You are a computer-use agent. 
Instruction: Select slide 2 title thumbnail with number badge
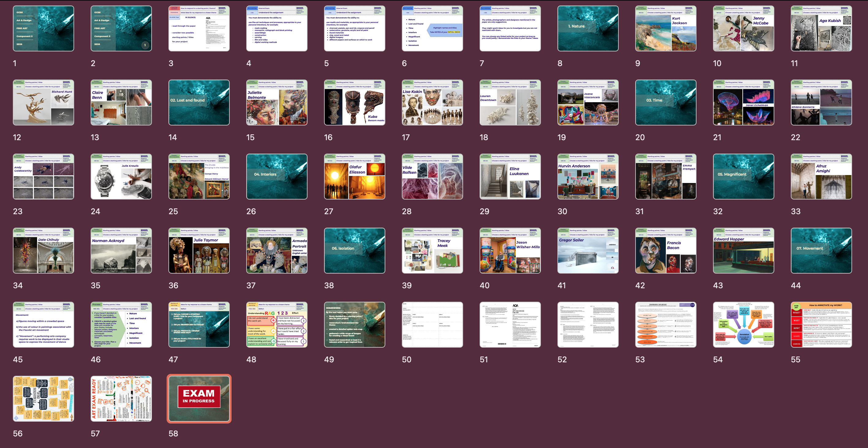121,28
